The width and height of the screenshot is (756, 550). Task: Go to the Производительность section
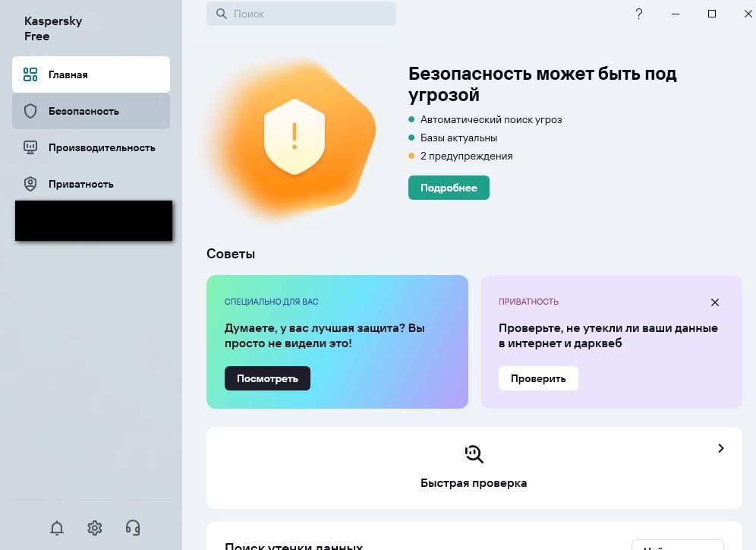tap(91, 147)
